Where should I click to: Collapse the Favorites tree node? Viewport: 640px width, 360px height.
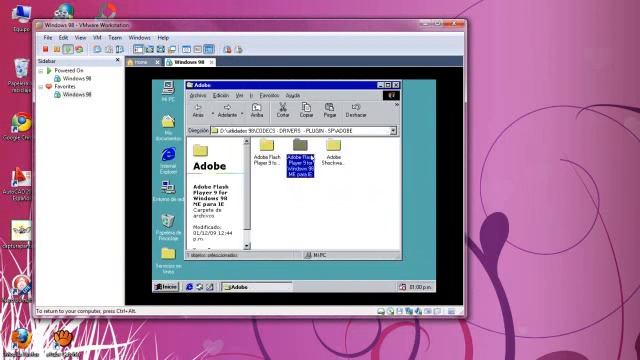tap(41, 87)
